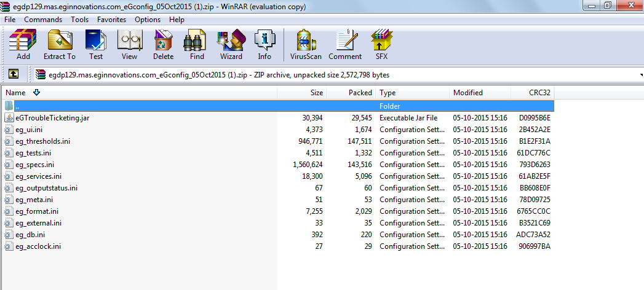Click the WinRAR title bar icon
The height and width of the screenshot is (290, 644).
6,7
